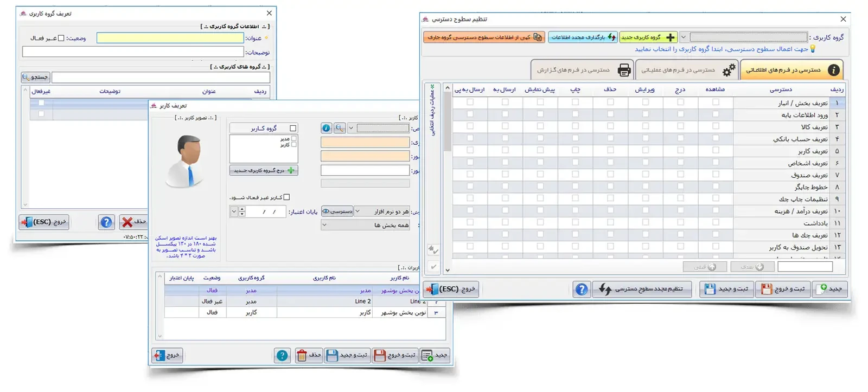Click copy current group access levels button
Viewport: 868px width, 392px height.
(484, 37)
